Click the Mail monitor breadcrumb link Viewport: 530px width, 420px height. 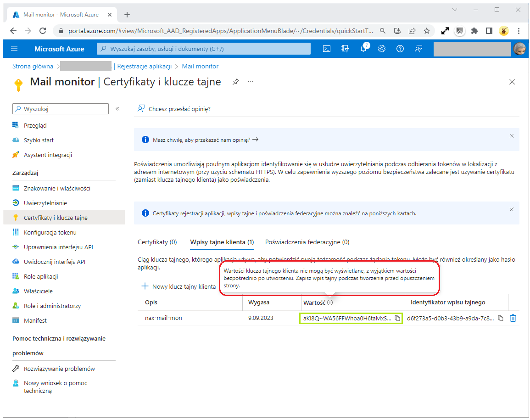pos(200,66)
